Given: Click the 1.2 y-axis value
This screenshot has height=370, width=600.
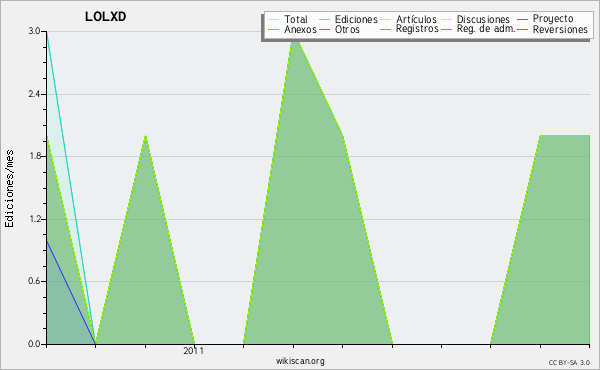Looking at the screenshot, I should tap(34, 219).
